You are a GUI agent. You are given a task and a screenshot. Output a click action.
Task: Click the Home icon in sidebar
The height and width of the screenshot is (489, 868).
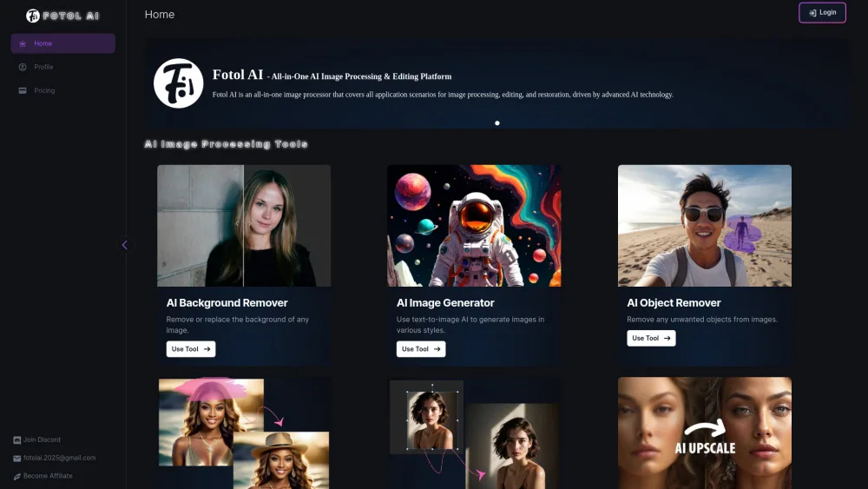23,43
